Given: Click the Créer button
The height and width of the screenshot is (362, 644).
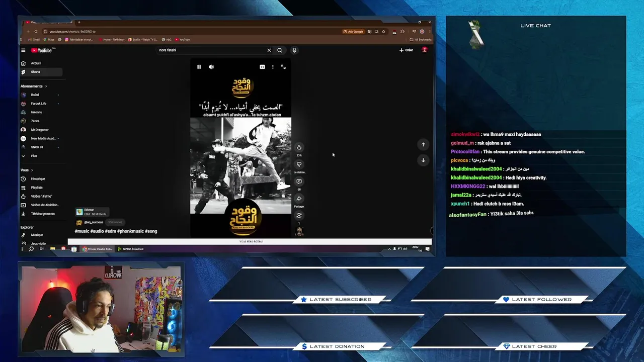Looking at the screenshot, I should tap(406, 50).
